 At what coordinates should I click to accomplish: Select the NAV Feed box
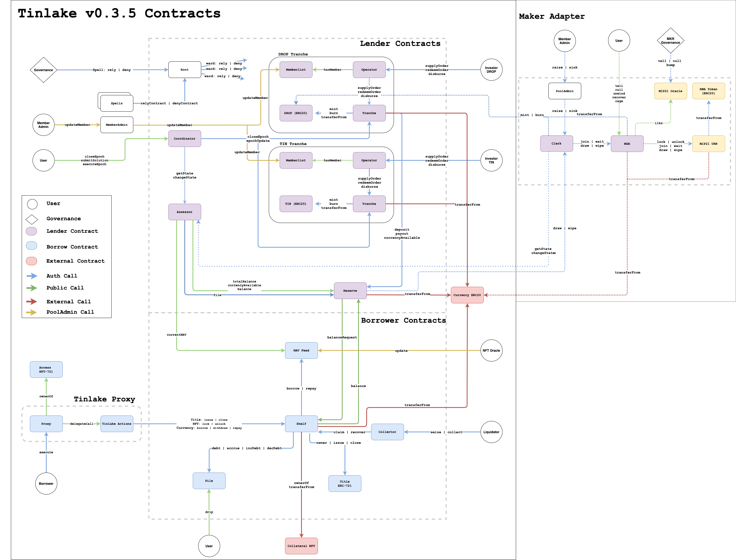(x=301, y=350)
